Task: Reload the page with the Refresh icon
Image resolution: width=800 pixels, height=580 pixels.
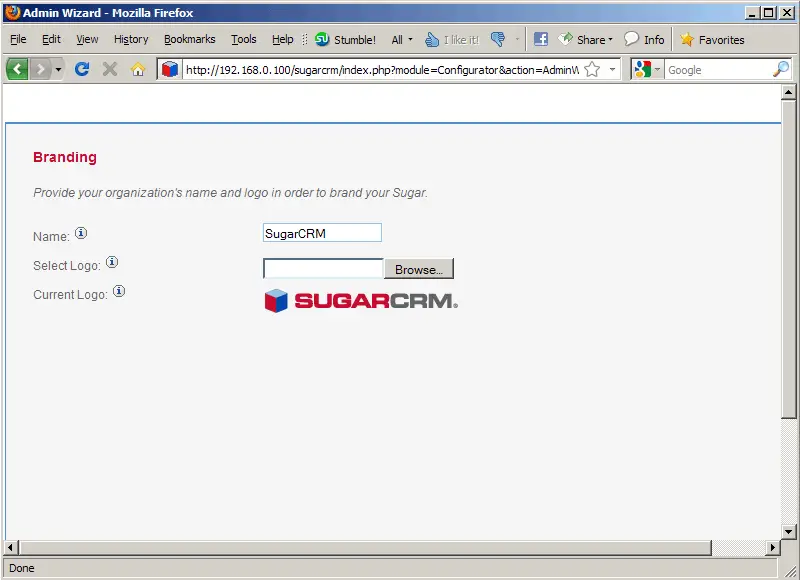Action: click(x=82, y=69)
